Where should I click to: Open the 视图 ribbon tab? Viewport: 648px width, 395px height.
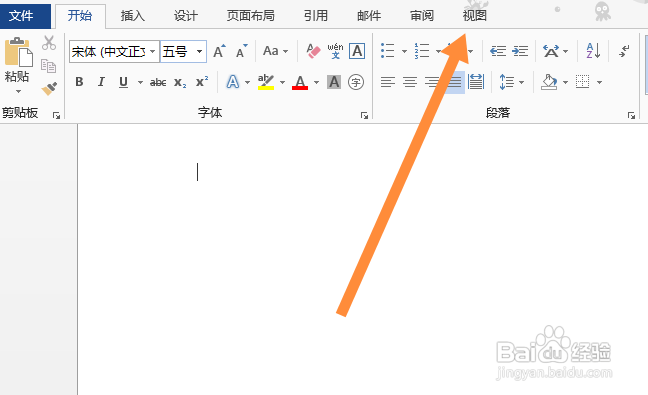click(x=474, y=16)
